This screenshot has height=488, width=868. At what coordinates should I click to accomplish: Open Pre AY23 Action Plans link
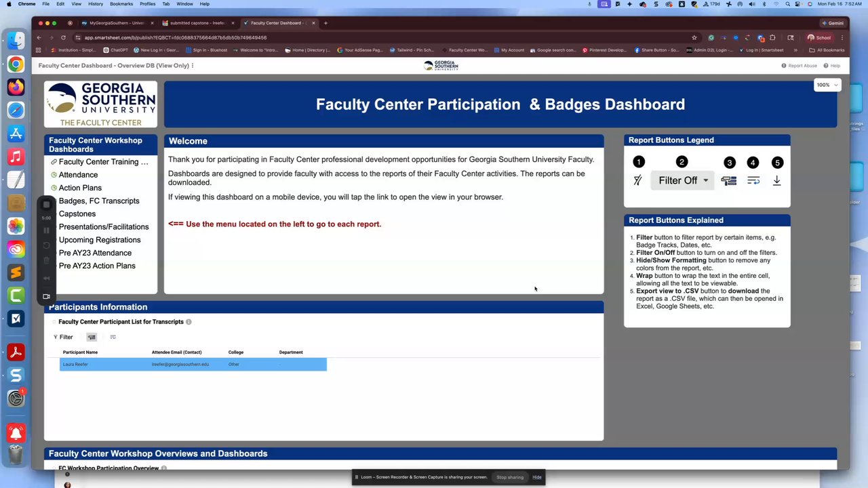point(97,266)
